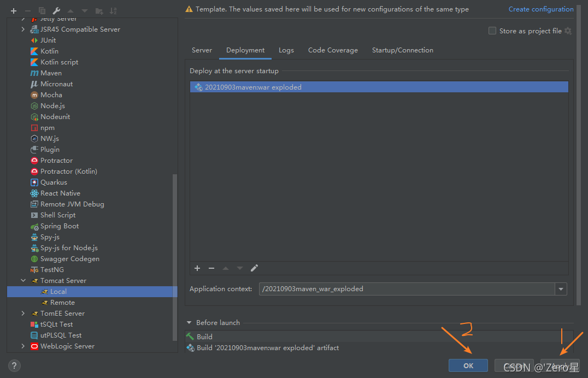Switch to the Deployment tab
This screenshot has width=588, height=378.
[245, 50]
